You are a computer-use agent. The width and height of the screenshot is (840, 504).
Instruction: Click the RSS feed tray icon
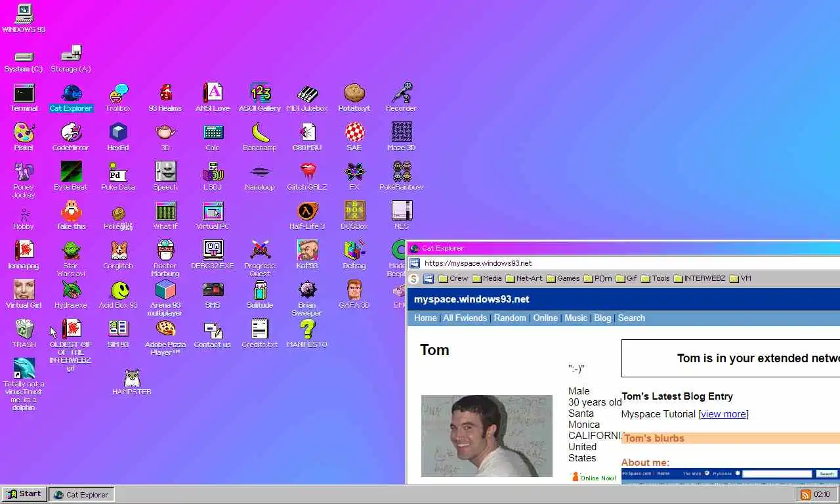tap(805, 494)
